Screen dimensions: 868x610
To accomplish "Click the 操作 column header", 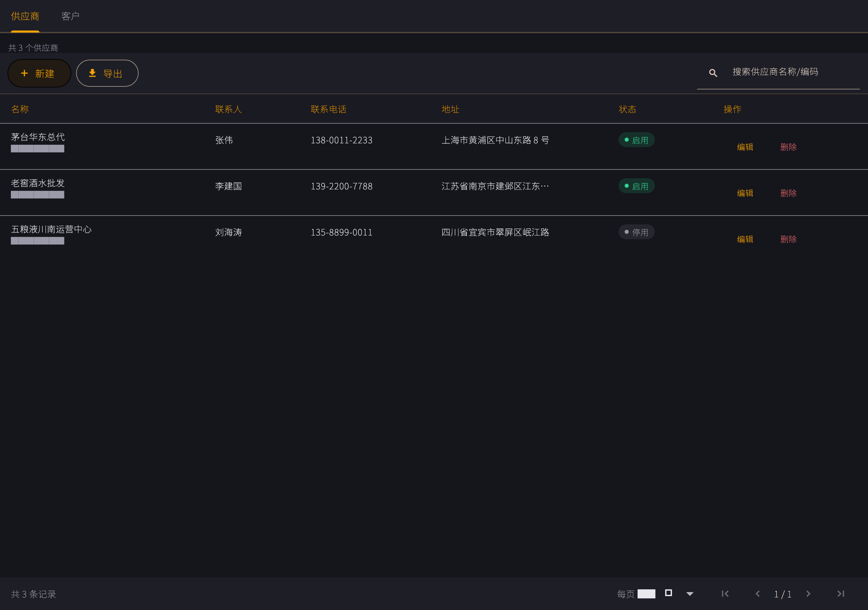I will [x=732, y=109].
